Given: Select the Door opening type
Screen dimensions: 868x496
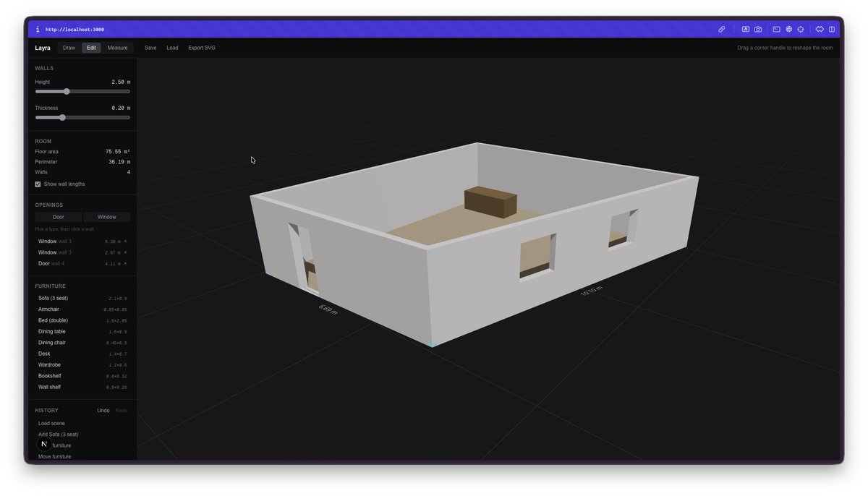Looking at the screenshot, I should 59,217.
